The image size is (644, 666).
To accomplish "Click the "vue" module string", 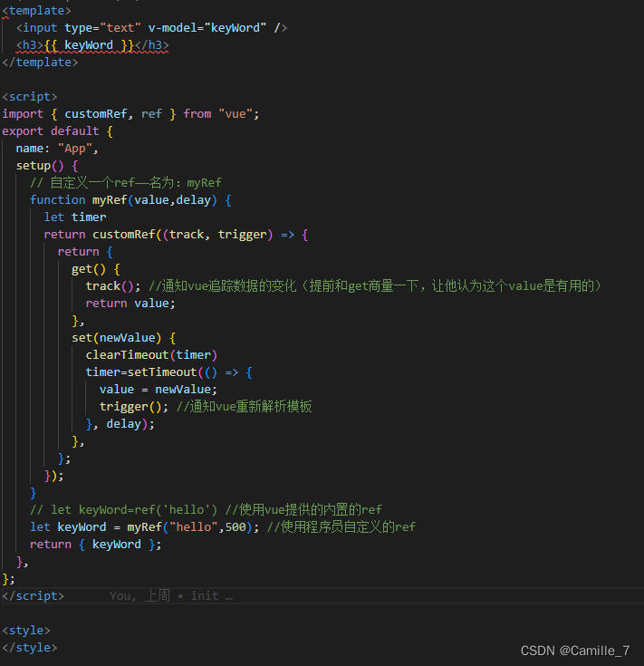I will [235, 114].
